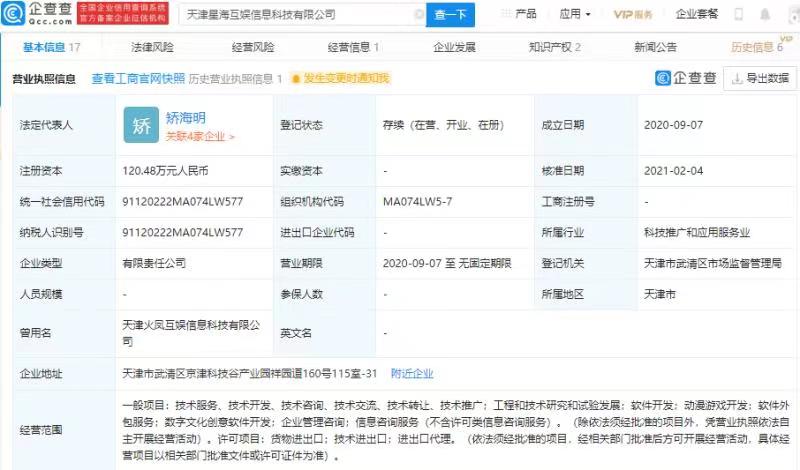Click the company address text
Viewport: 800px width, 470px height.
(249, 374)
